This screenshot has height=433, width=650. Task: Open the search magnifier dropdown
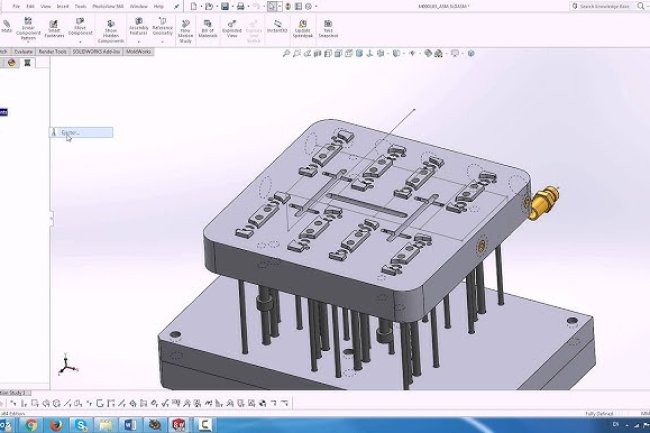[x=641, y=6]
